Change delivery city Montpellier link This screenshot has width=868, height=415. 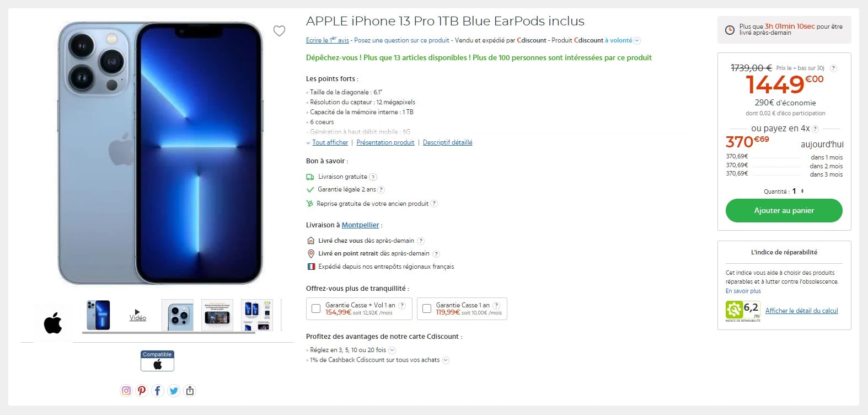(x=360, y=225)
